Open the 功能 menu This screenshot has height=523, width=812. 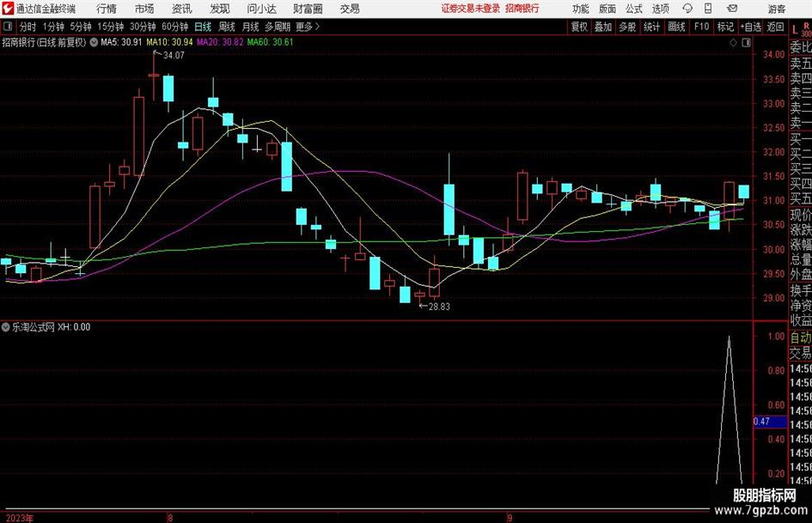point(581,9)
